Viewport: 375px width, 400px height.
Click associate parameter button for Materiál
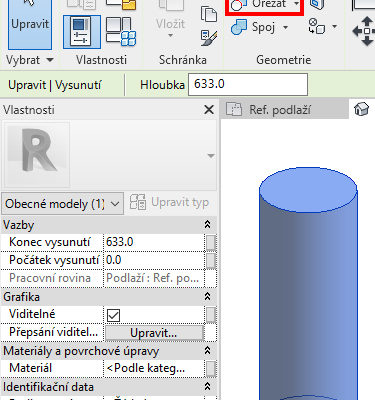coord(210,369)
